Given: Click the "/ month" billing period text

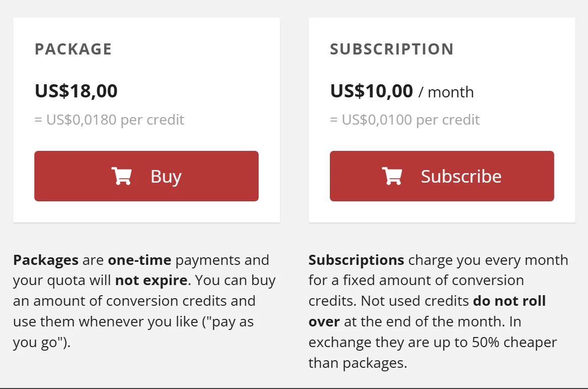Looking at the screenshot, I should (446, 92).
